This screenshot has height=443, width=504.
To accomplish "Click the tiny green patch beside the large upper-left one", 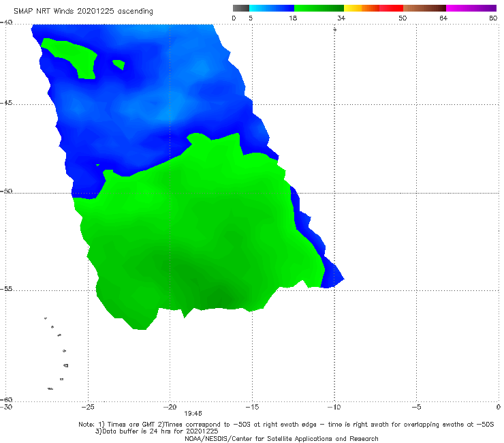I will tap(119, 64).
